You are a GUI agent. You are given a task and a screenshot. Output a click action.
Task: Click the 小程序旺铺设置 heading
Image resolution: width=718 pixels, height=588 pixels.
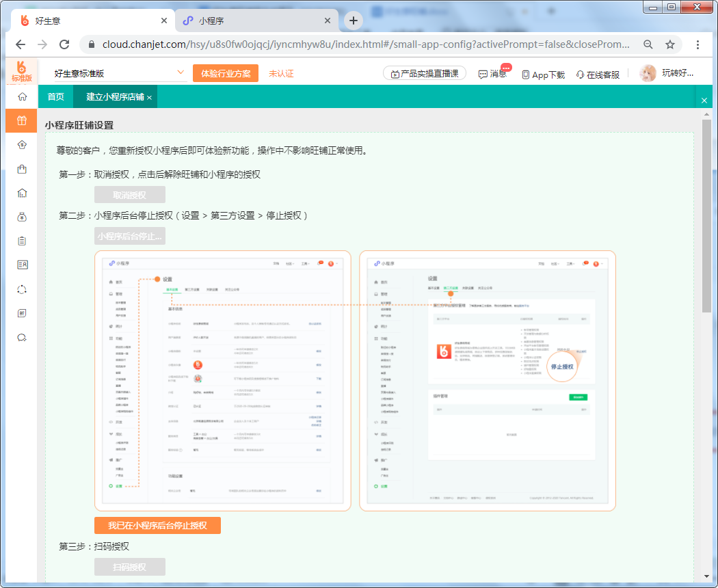click(79, 125)
